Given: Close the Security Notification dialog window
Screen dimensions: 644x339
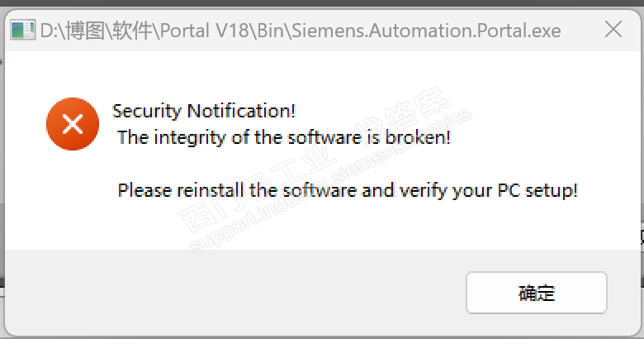Looking at the screenshot, I should (613, 31).
